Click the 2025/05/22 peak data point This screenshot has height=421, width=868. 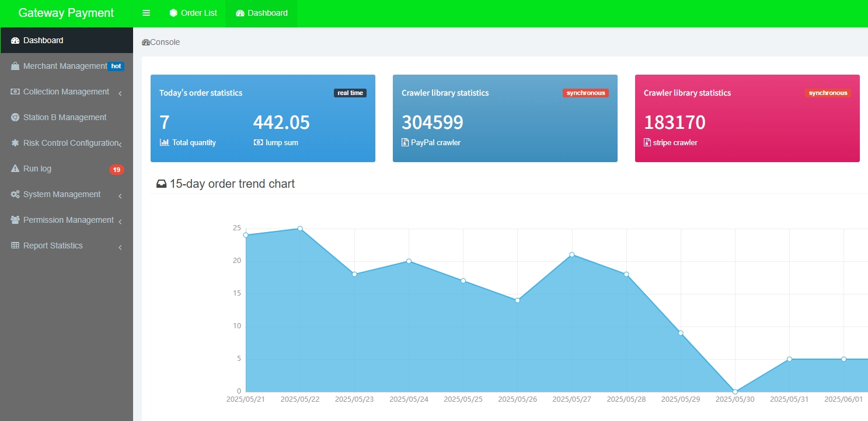click(300, 229)
